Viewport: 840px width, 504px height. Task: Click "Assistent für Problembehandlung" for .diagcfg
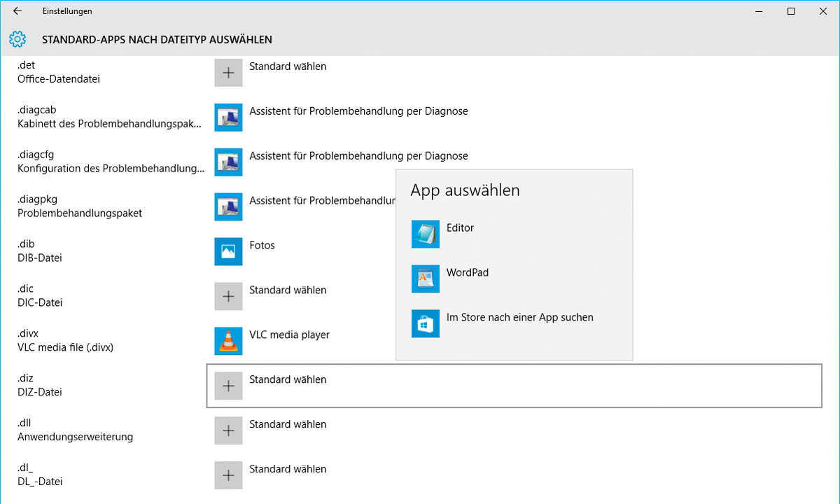358,155
